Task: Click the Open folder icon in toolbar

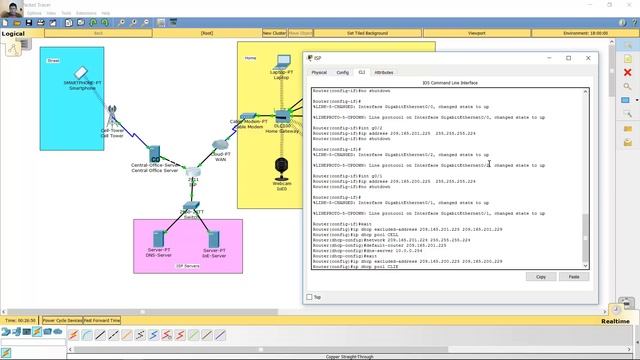Action: [17, 22]
